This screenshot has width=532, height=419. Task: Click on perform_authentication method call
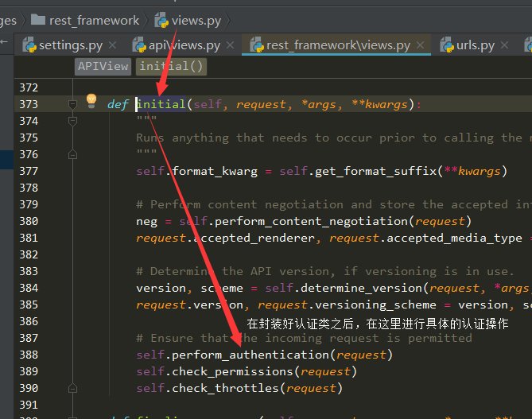[250, 355]
